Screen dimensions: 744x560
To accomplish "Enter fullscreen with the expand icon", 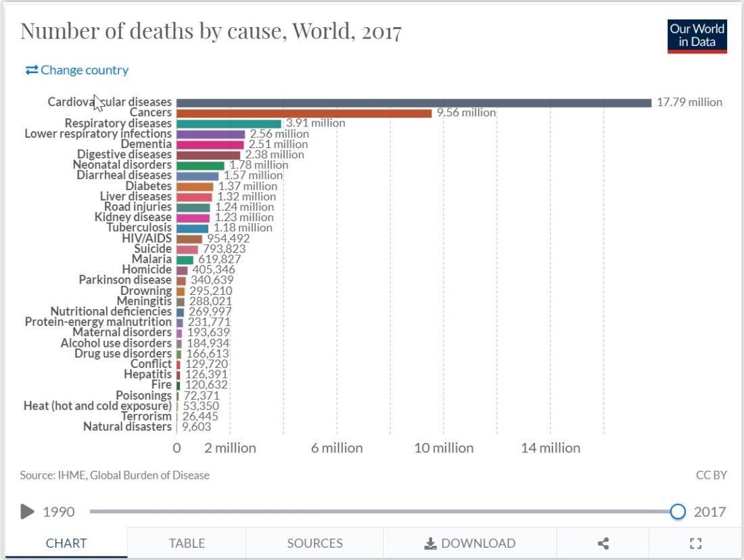I will (695, 543).
